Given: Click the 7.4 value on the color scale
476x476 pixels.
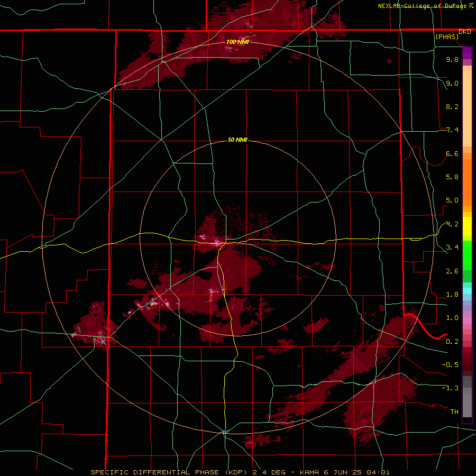Looking at the screenshot, I should 452,130.
